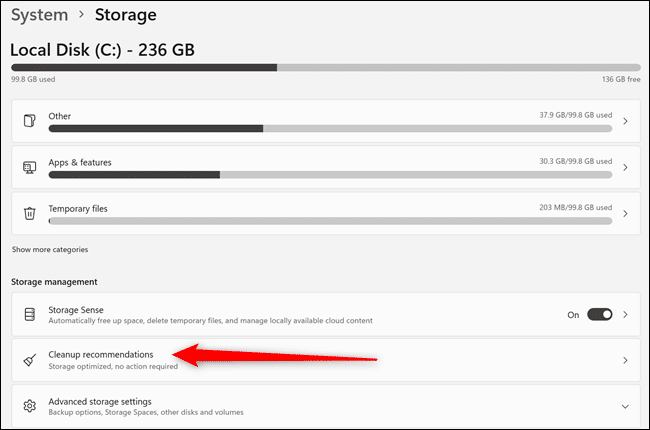
Task: Turn off the Storage Sense toggle
Action: click(x=599, y=314)
